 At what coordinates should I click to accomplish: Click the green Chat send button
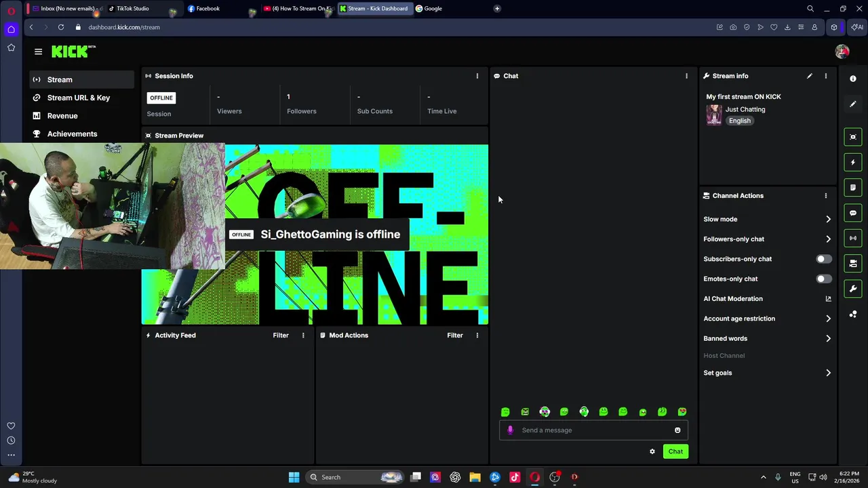coord(675,451)
